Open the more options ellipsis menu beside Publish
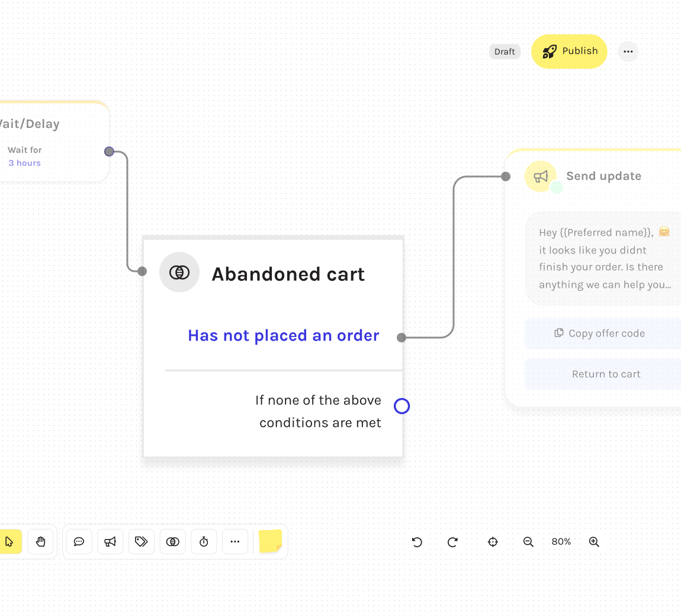The height and width of the screenshot is (616, 681). coord(628,52)
